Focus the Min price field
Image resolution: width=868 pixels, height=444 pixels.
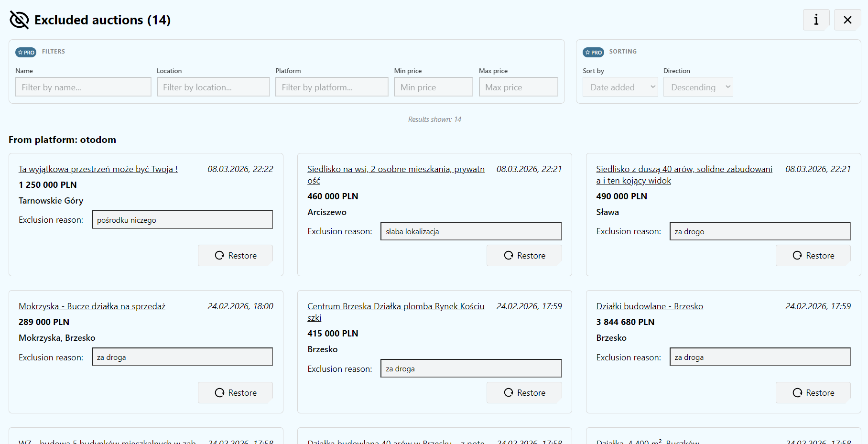(x=433, y=87)
